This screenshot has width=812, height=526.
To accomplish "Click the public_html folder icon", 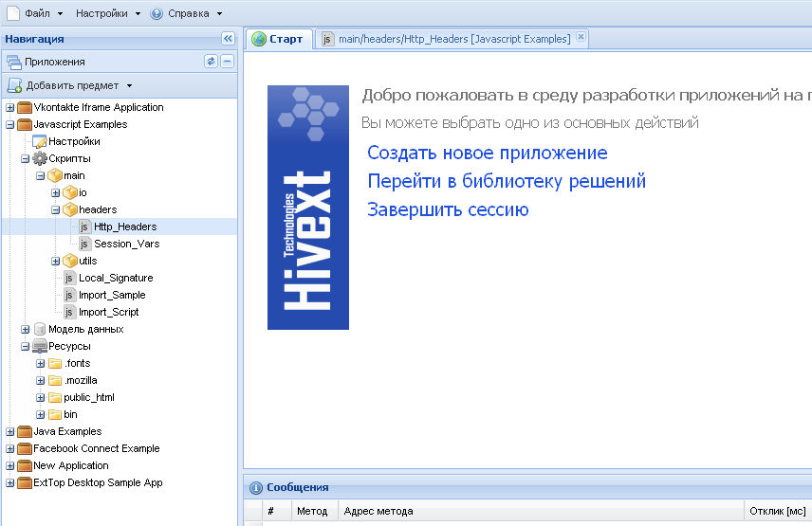I will (55, 398).
